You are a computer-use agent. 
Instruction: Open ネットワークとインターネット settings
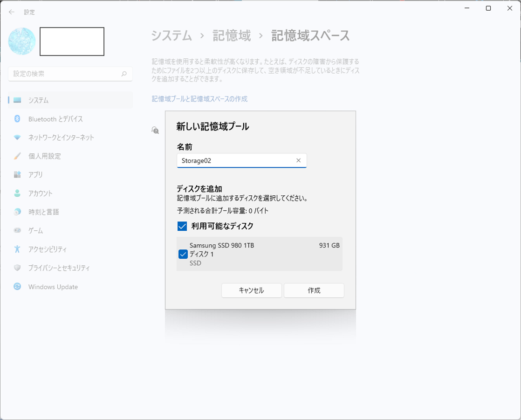coord(61,138)
